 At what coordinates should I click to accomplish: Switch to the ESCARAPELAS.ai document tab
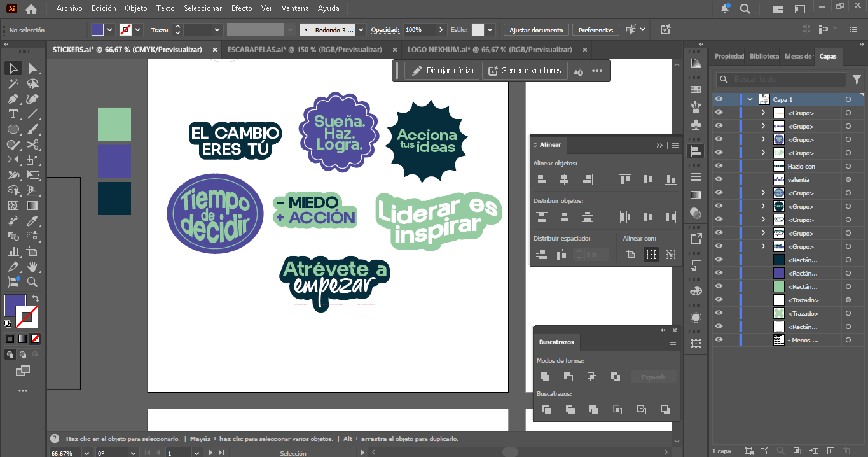coord(304,50)
